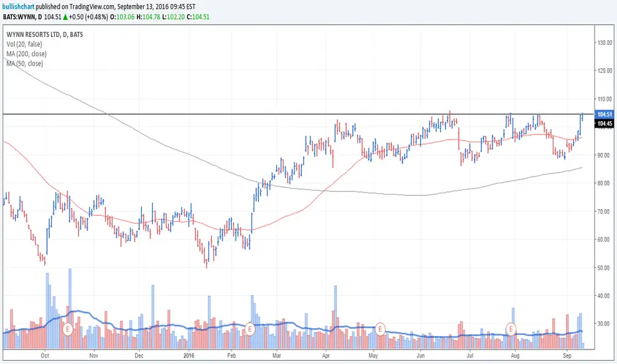Click the 110.00 price axis label
This screenshot has height=364, width=617.
[605, 99]
